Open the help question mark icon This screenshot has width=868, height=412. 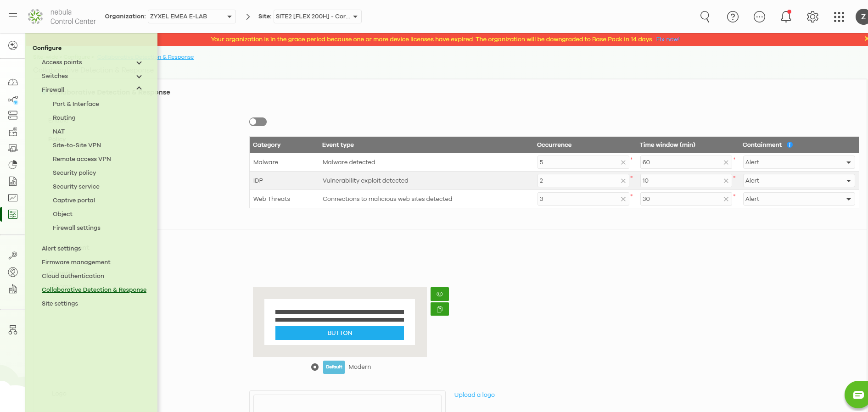[733, 17]
